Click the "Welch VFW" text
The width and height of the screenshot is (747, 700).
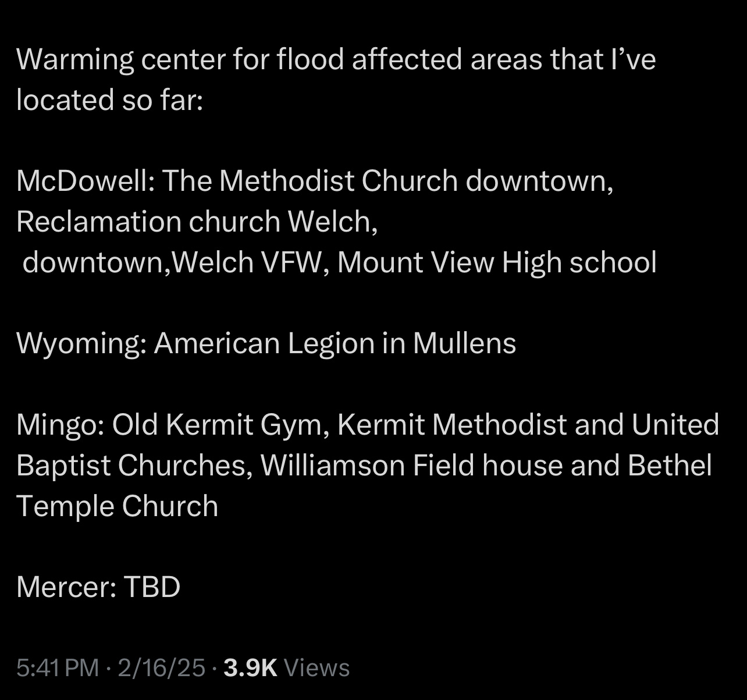coord(246,262)
